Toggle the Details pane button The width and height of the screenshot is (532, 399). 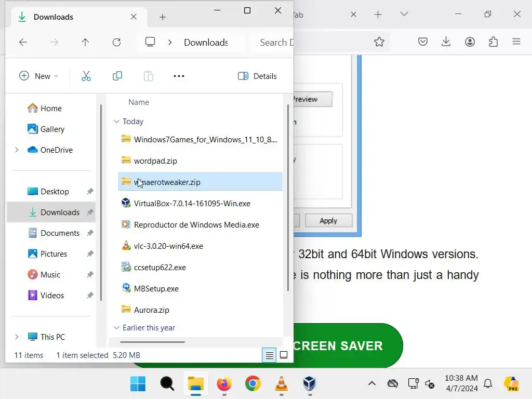point(257,76)
